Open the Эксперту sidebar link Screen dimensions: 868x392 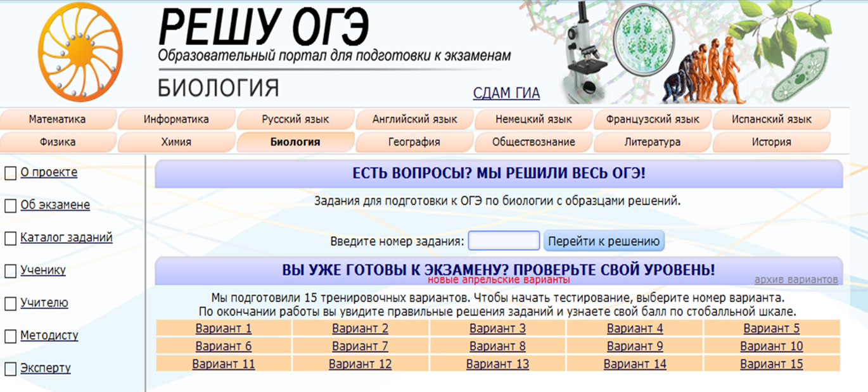coord(46,368)
